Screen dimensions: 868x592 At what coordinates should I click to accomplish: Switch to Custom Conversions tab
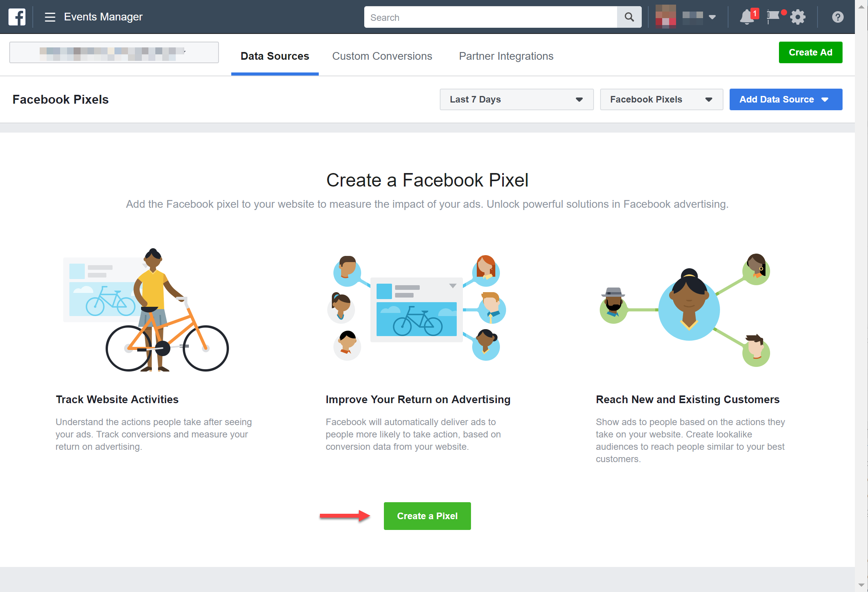pyautogui.click(x=382, y=56)
